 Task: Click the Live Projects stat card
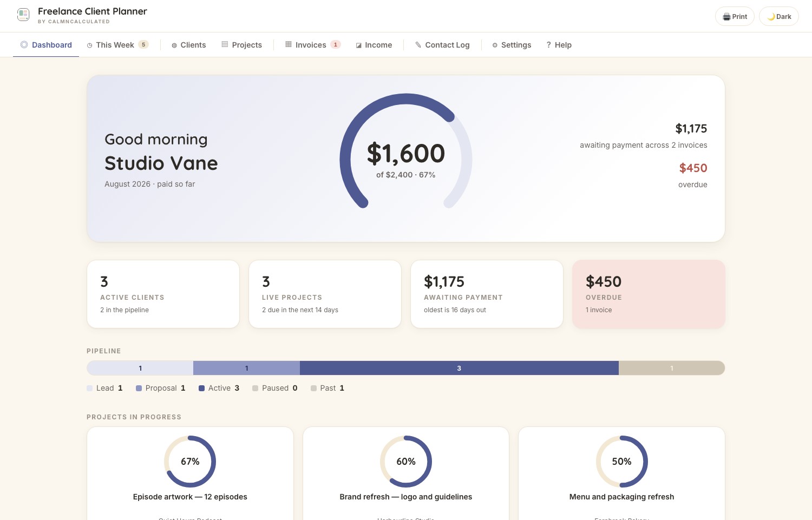click(x=325, y=294)
